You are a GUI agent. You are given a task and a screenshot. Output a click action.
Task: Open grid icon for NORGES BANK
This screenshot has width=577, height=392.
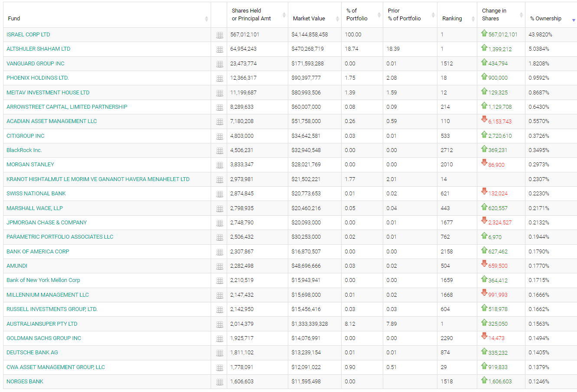pyautogui.click(x=220, y=382)
